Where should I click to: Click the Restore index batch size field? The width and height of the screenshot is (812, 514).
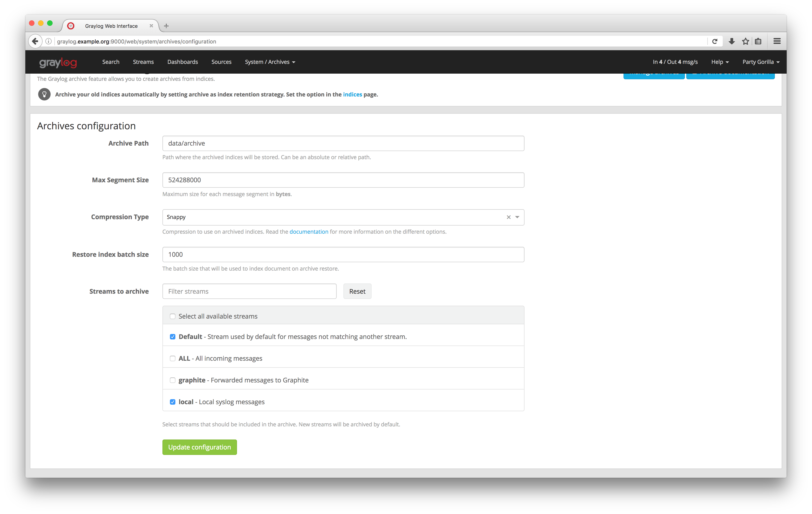pos(343,255)
